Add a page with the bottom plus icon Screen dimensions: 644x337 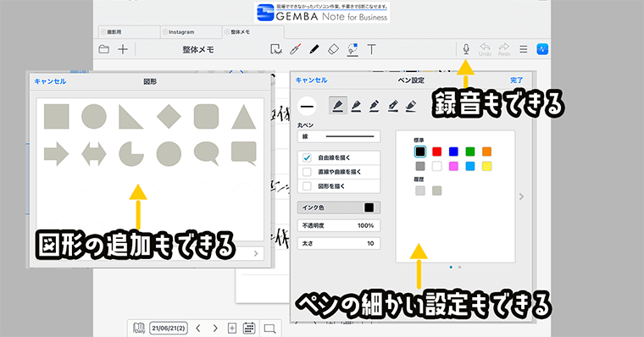tap(232, 328)
